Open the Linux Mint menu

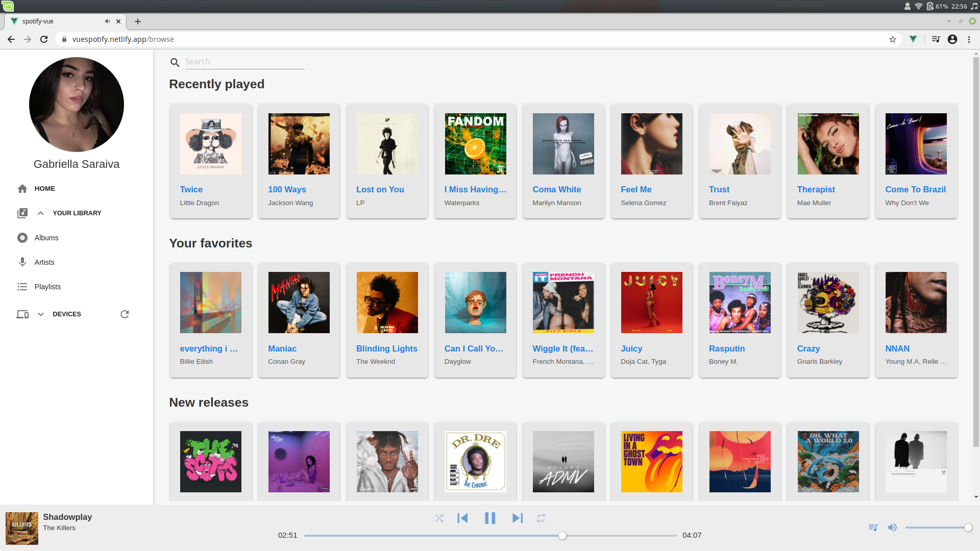click(x=8, y=6)
